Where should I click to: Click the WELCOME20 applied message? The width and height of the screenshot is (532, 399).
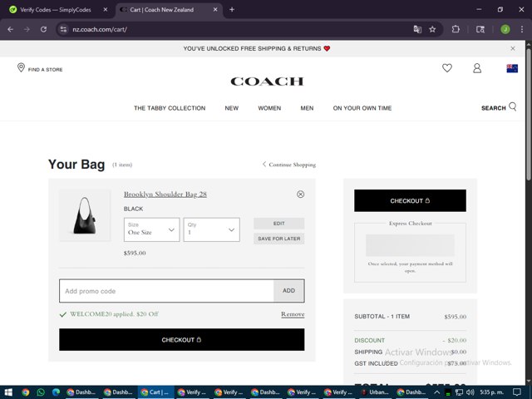pyautogui.click(x=114, y=314)
